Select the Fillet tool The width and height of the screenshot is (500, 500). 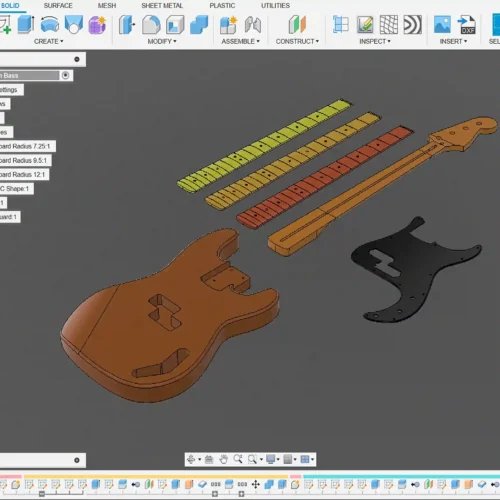(151, 24)
